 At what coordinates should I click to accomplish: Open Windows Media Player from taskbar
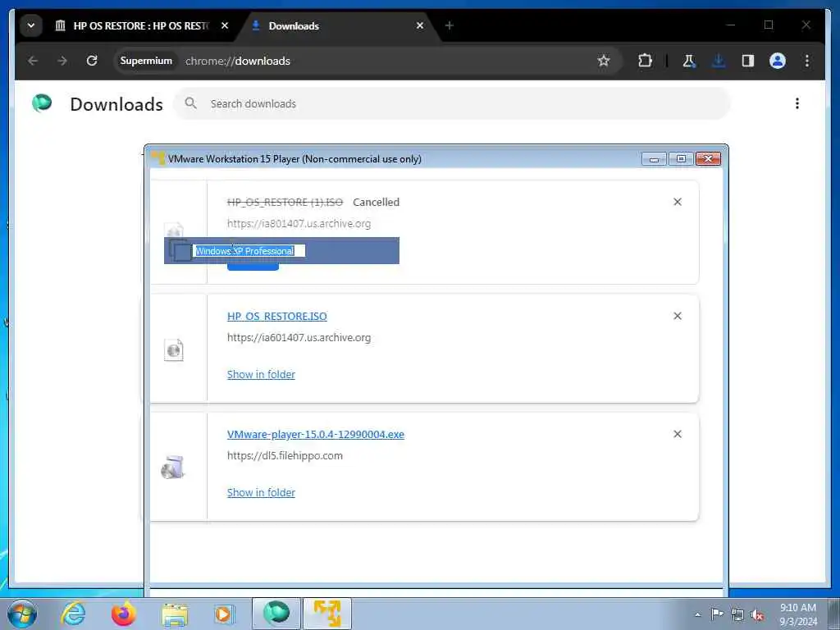(x=224, y=614)
